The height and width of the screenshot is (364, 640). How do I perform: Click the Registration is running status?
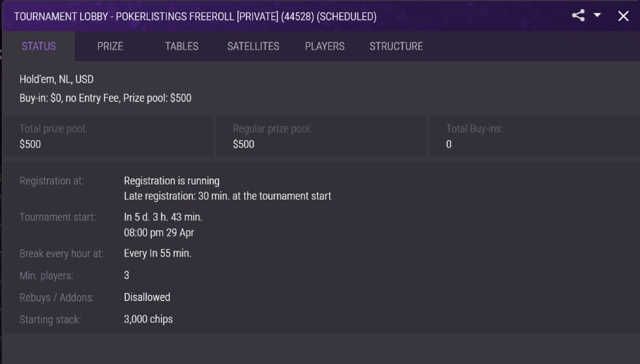click(172, 181)
